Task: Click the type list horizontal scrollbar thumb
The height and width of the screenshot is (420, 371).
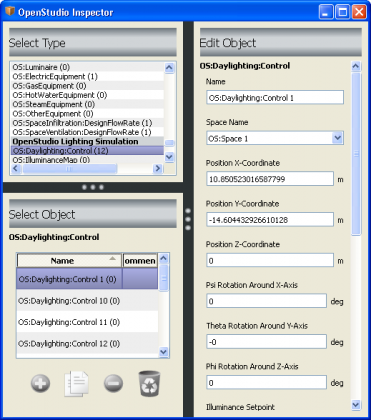Action: (x=69, y=169)
